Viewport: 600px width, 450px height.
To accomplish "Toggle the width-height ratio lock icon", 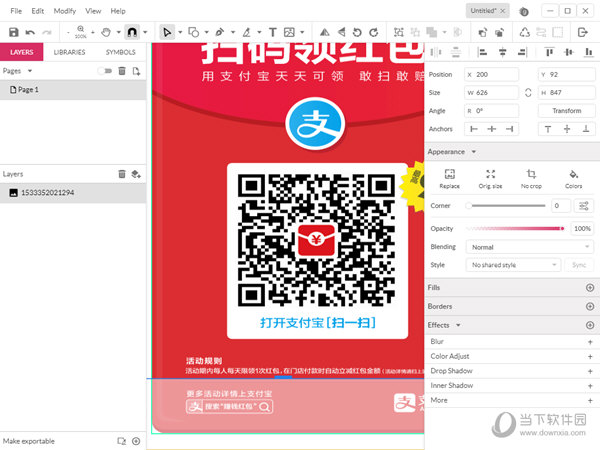I will coord(528,93).
